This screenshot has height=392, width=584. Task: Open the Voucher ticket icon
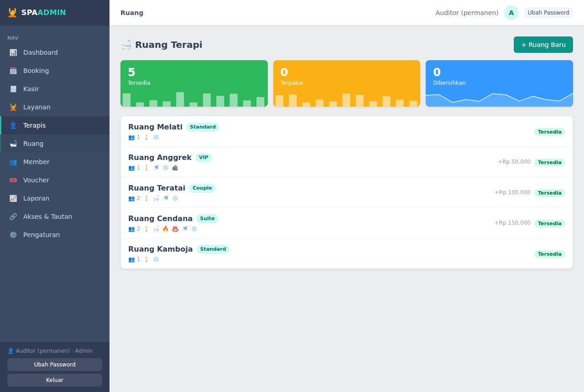(x=13, y=180)
